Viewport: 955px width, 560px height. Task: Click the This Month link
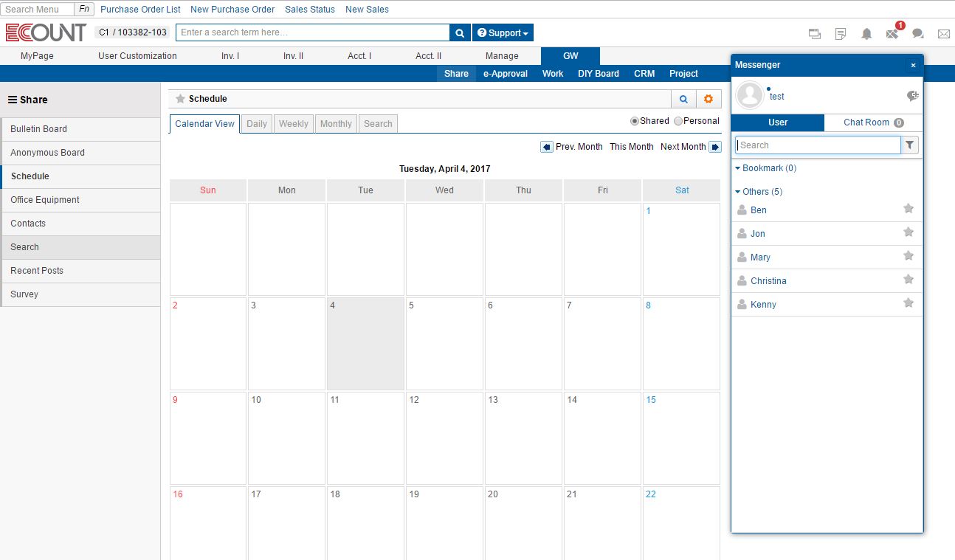click(632, 147)
